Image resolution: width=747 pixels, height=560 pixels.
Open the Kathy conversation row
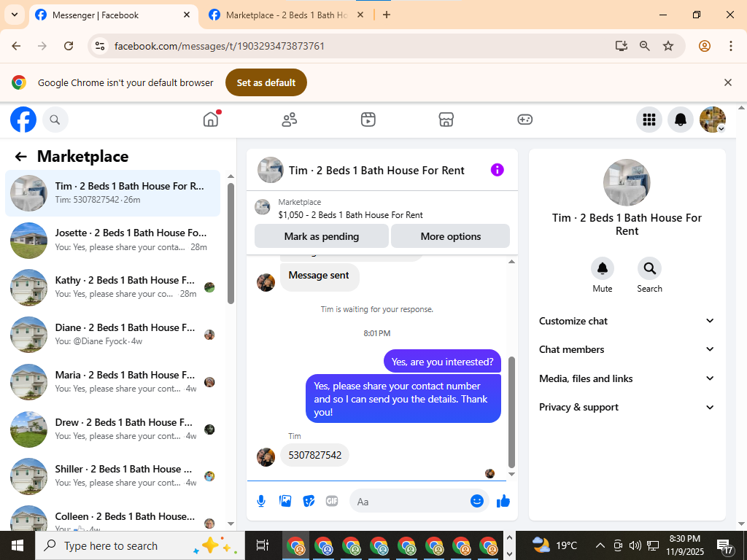113,287
